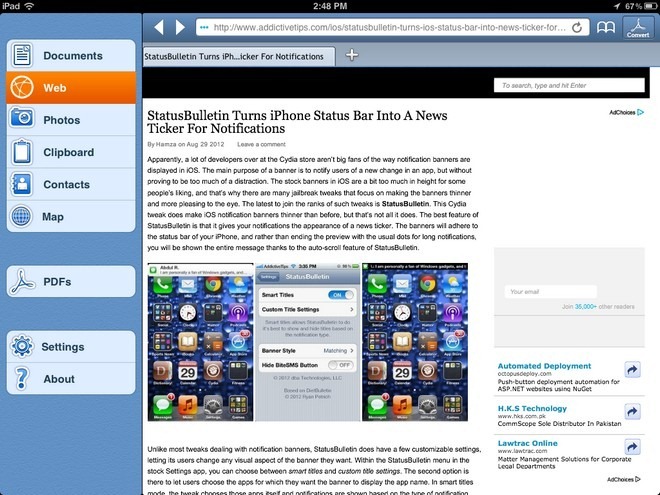This screenshot has width=660, height=495.
Task: Click the three dots in address bar
Action: coord(204,28)
